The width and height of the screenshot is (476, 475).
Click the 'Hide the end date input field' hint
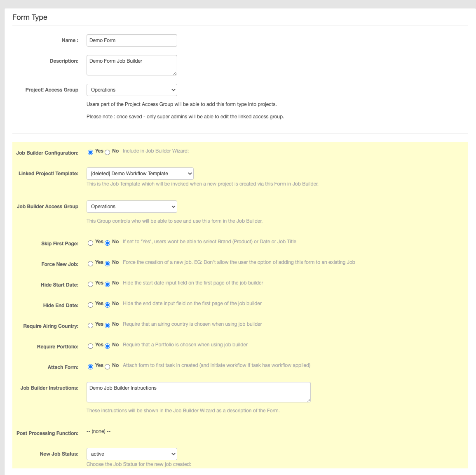pyautogui.click(x=192, y=304)
